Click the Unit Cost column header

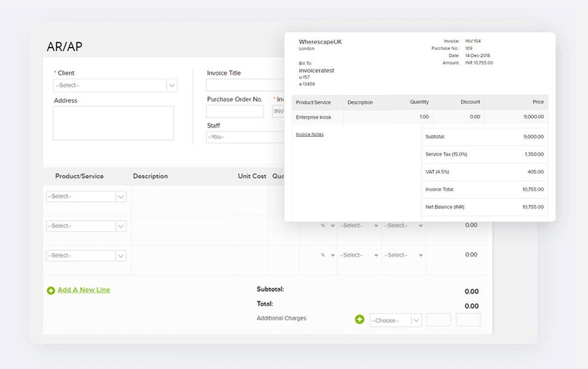point(252,176)
